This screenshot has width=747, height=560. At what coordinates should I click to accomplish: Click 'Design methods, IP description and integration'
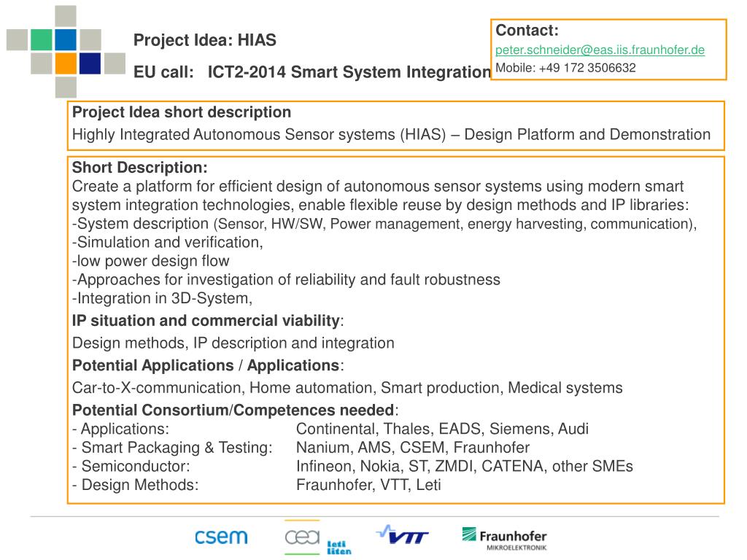click(x=233, y=343)
